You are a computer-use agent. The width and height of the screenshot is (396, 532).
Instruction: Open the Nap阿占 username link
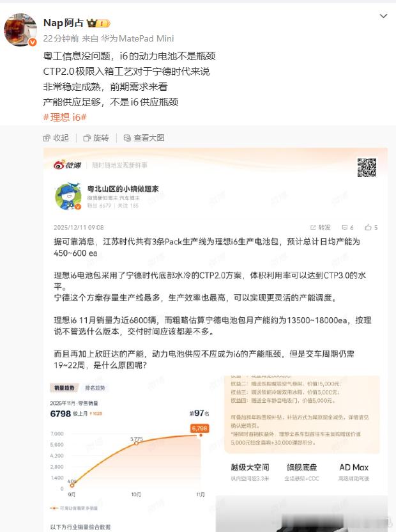point(63,23)
